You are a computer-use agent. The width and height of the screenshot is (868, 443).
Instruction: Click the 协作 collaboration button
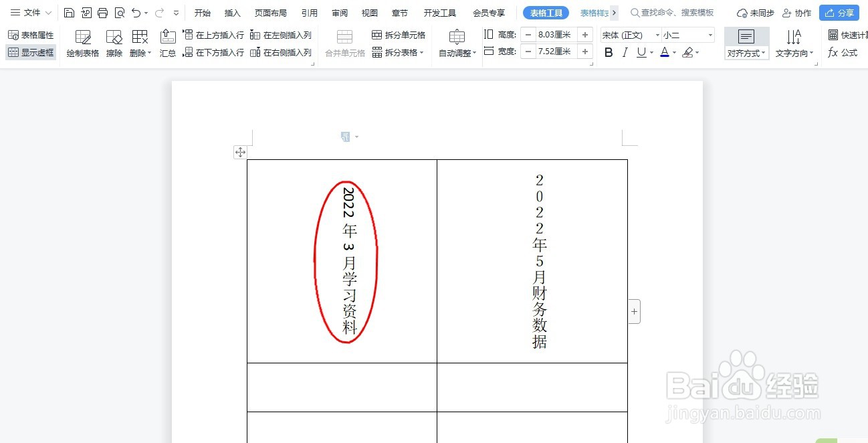tap(796, 13)
